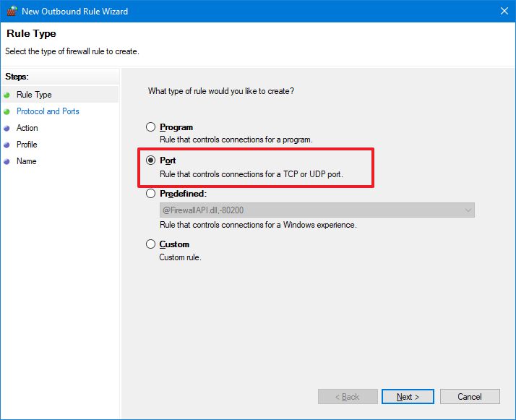Click the blue bullet beside Name step
The image size is (516, 420).
[x=7, y=161]
